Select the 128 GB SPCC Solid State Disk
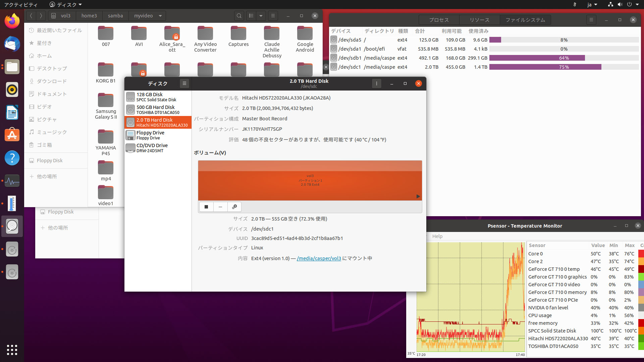The width and height of the screenshot is (644, 362). pyautogui.click(x=158, y=97)
